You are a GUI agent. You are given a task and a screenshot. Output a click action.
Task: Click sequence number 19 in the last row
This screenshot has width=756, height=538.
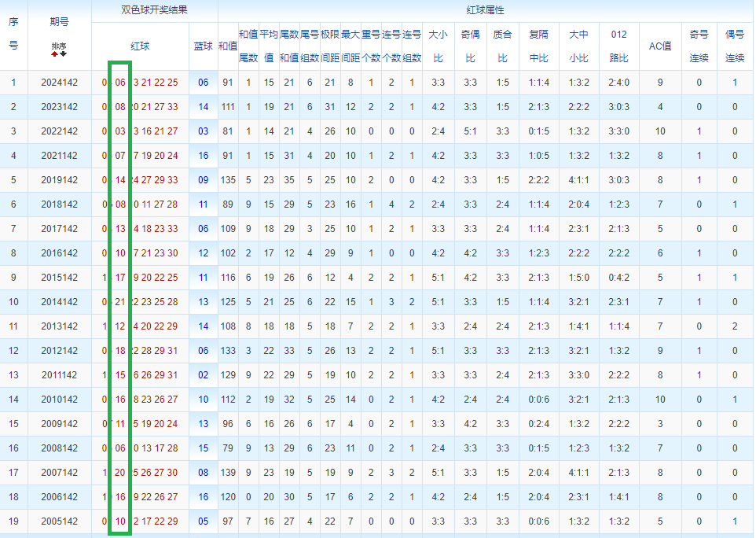(13, 521)
